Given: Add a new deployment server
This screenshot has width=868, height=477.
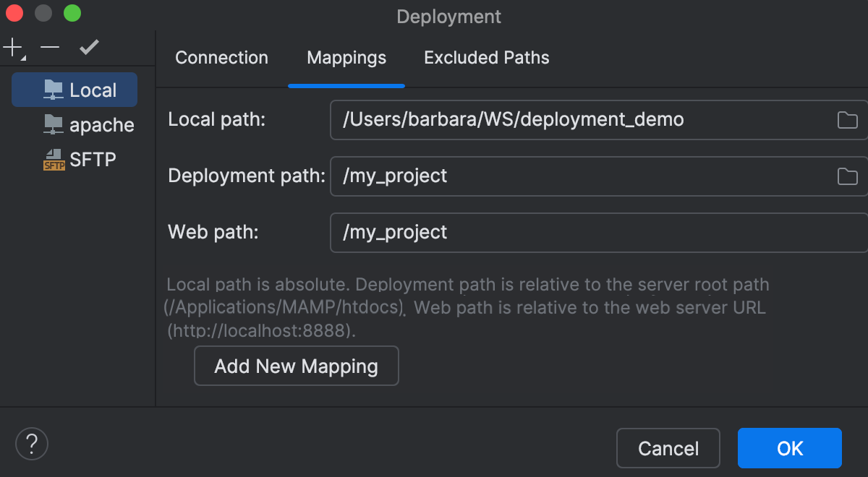Looking at the screenshot, I should click(12, 47).
